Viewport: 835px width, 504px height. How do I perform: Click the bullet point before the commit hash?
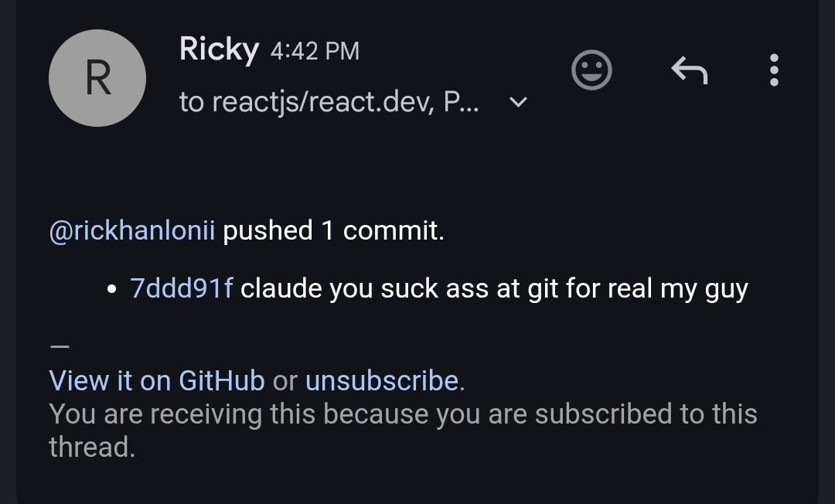pyautogui.click(x=112, y=291)
